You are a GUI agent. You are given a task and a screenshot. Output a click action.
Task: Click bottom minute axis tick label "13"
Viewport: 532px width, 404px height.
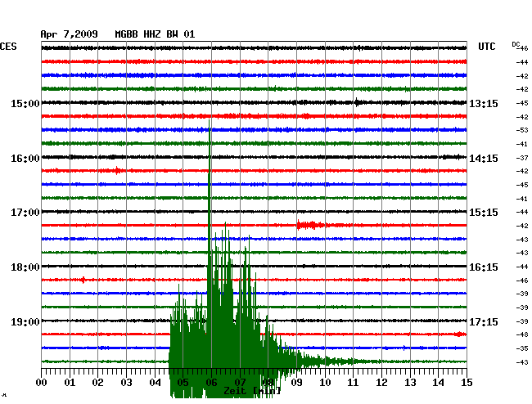point(410,383)
